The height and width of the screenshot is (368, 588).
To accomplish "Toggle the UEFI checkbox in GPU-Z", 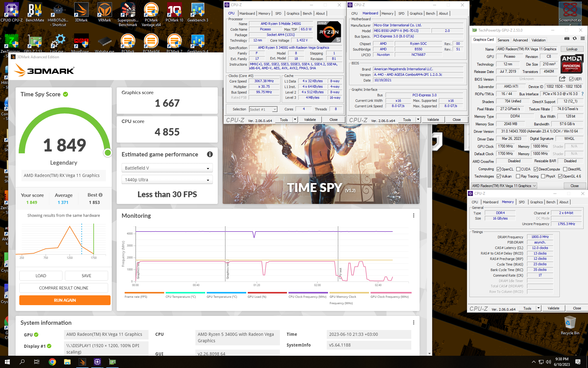I will (571, 79).
